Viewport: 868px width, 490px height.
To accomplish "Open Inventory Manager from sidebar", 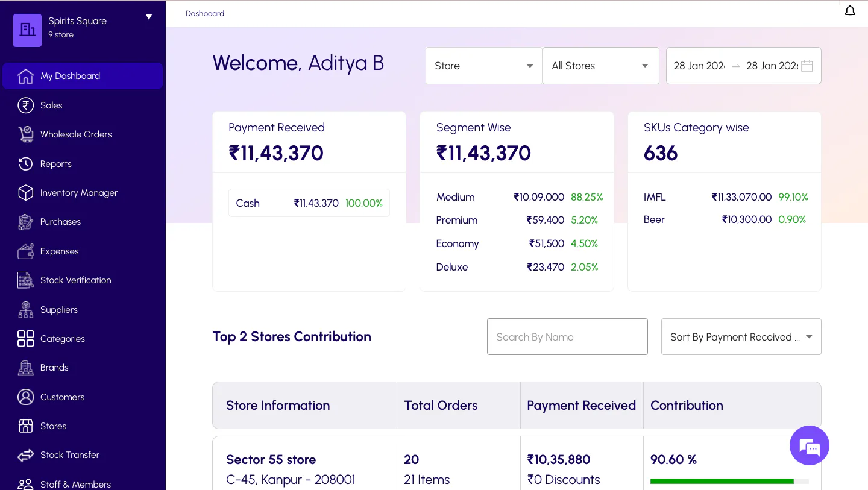I will click(x=83, y=193).
